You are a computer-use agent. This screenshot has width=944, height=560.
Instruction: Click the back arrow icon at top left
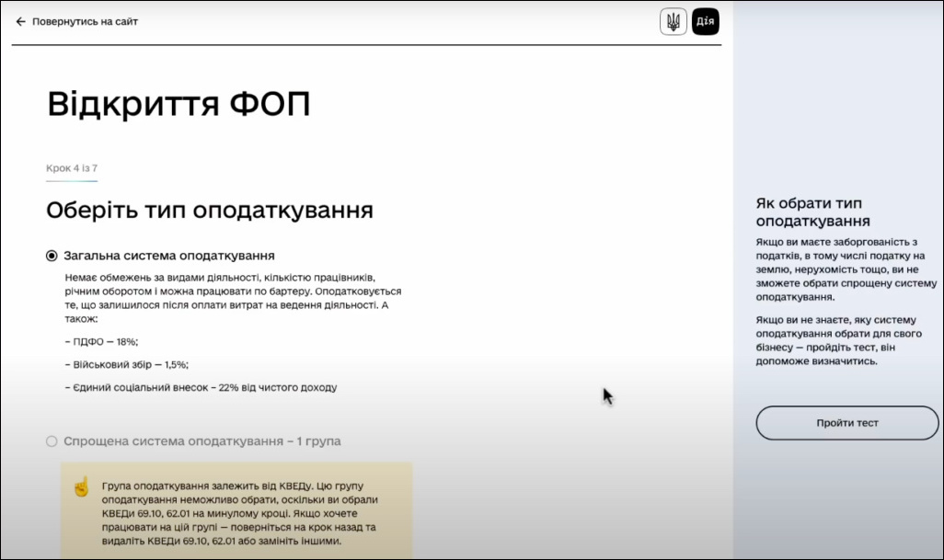[x=20, y=22]
